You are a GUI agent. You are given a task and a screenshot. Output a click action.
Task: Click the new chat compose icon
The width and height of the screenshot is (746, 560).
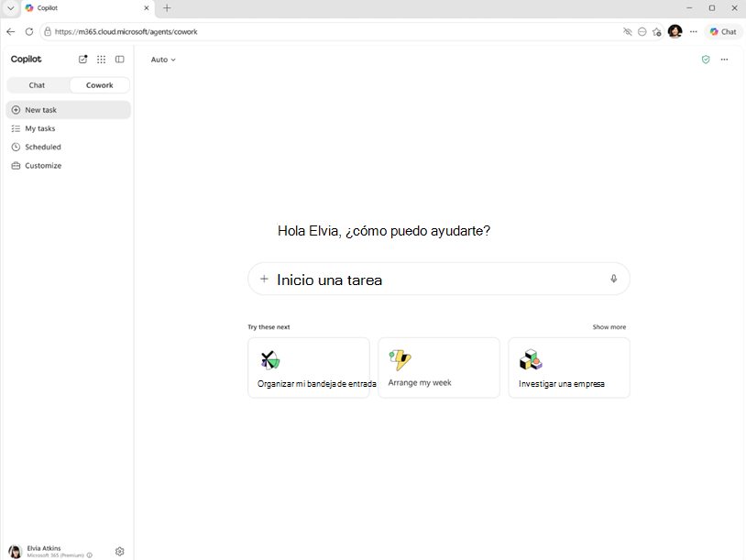pyautogui.click(x=82, y=59)
